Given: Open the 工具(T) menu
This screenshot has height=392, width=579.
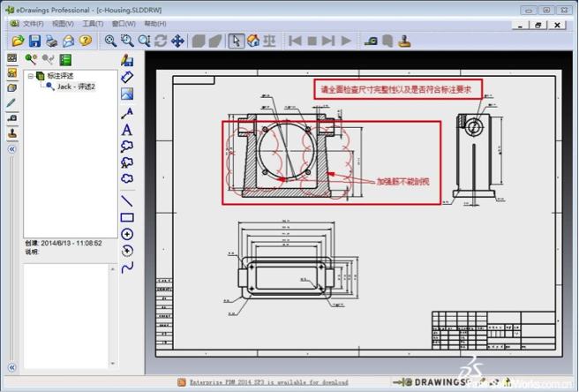Looking at the screenshot, I should coord(93,24).
